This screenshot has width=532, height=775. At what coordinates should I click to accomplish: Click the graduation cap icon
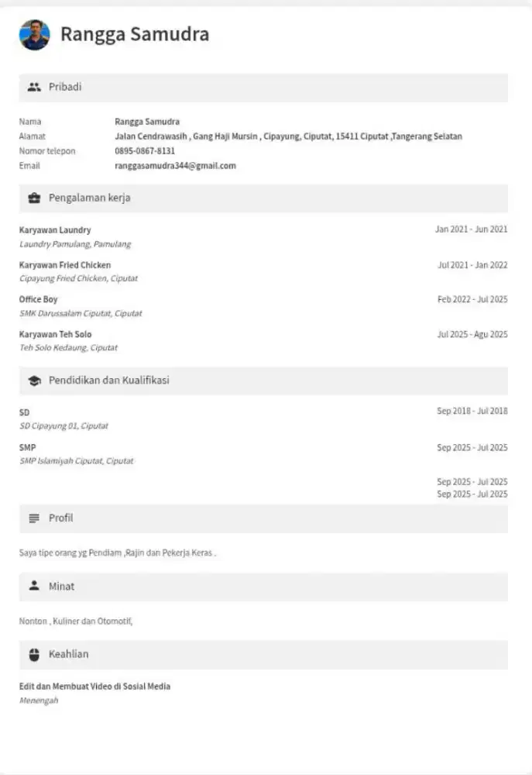click(x=34, y=381)
